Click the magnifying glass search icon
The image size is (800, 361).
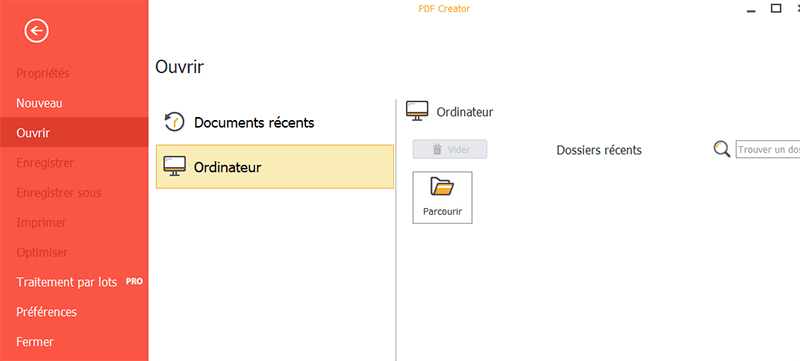721,149
